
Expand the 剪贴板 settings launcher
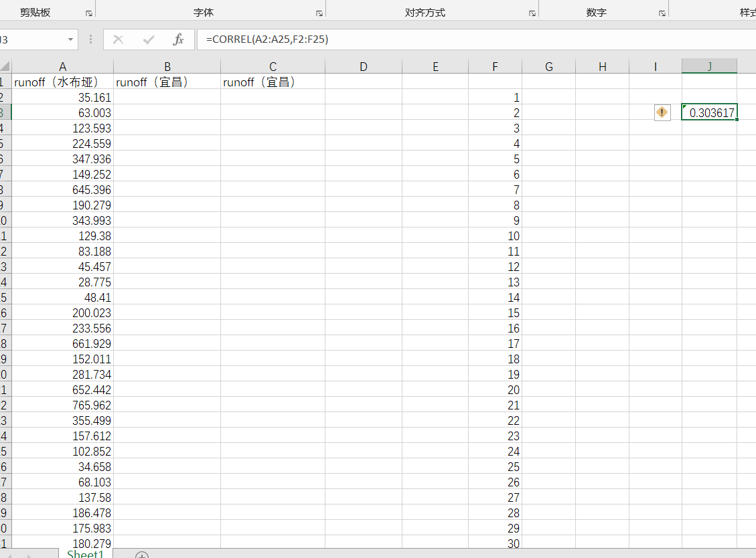[x=88, y=11]
